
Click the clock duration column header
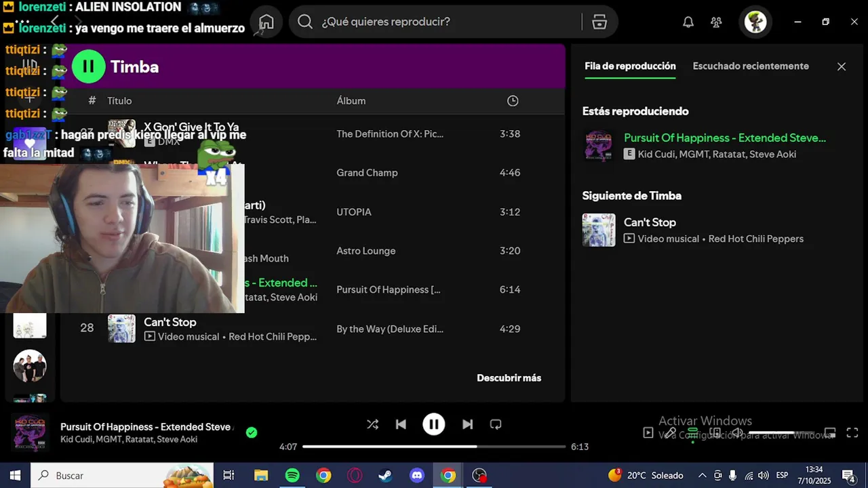[513, 101]
